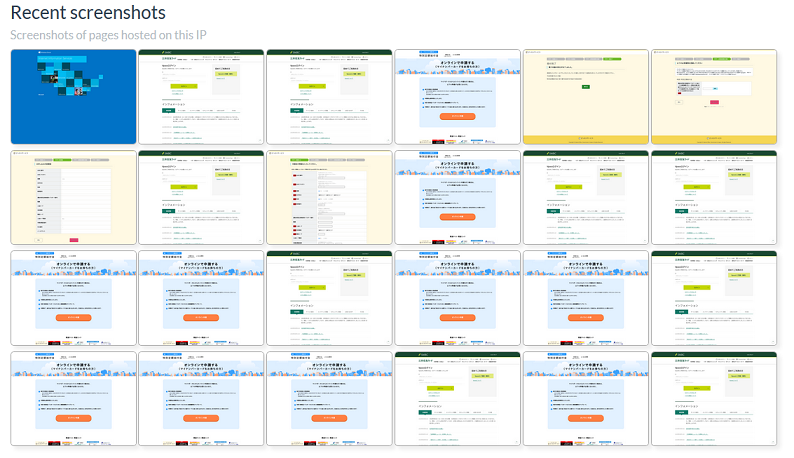Open yellow form thumbnail with gray label column

point(73,198)
